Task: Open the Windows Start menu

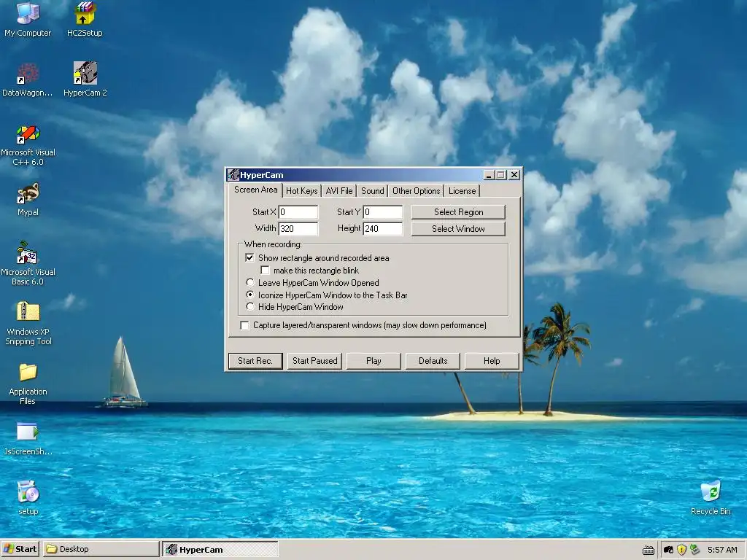Action: tap(20, 549)
